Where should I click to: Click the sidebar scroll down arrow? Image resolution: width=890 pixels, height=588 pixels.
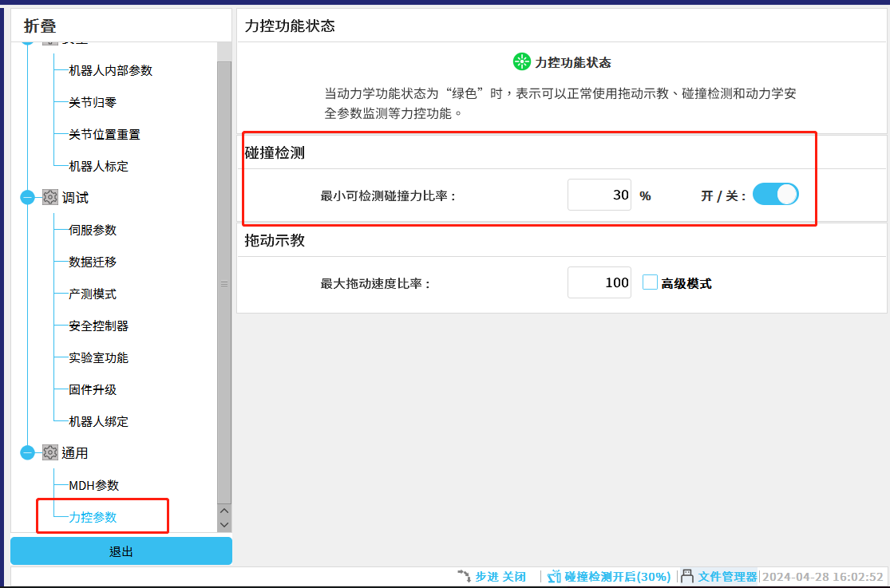point(224,524)
